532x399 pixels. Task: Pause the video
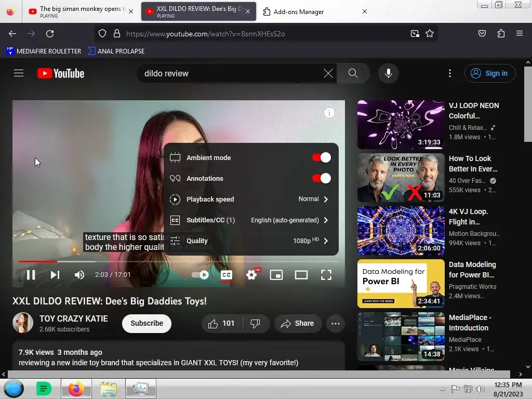pyautogui.click(x=31, y=275)
